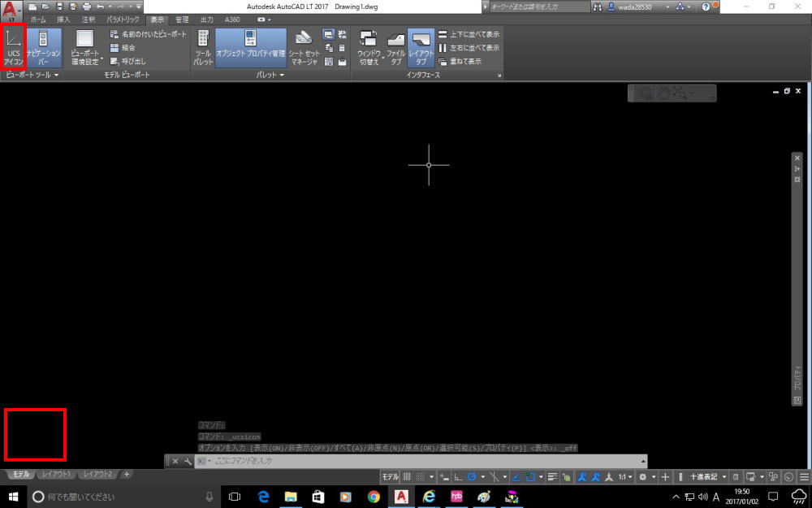The image size is (812, 508).
Task: Click 名前の付いたビューポート named viewports
Action: coord(148,34)
